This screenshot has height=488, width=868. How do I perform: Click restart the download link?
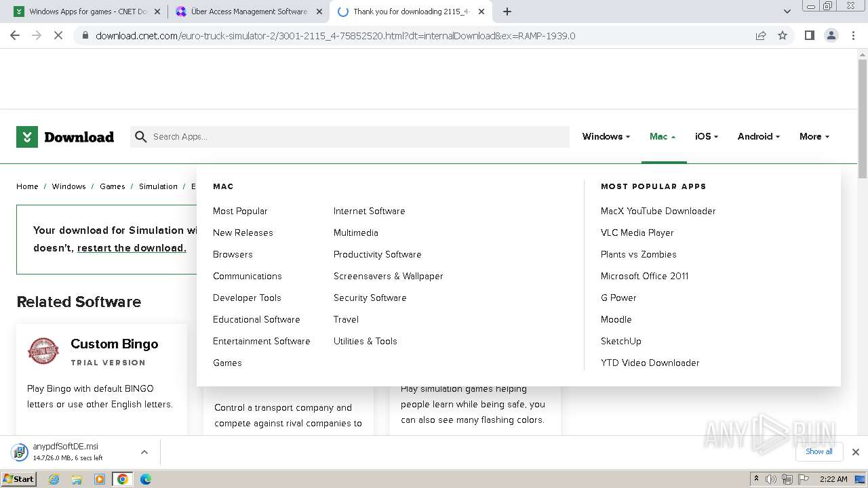[x=132, y=248]
